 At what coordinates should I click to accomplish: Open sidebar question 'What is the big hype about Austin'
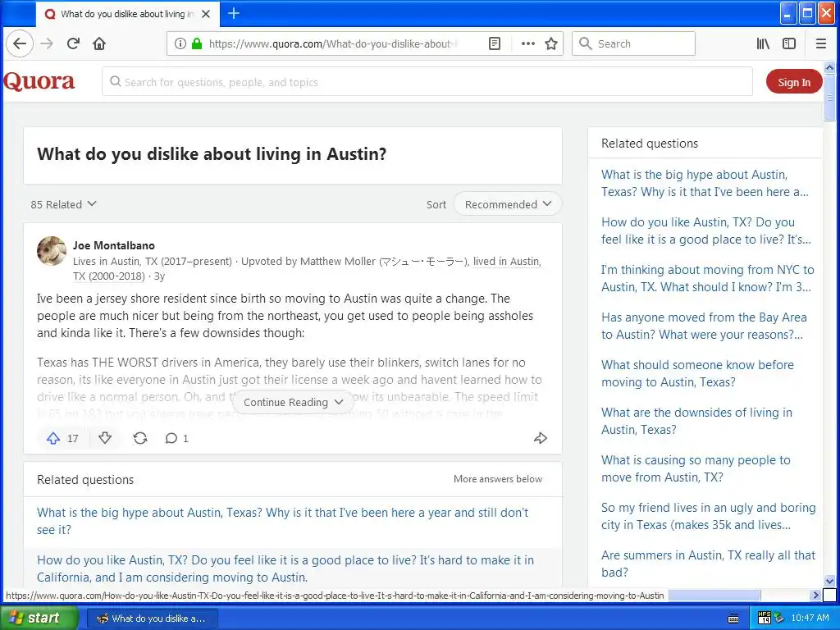pos(705,183)
